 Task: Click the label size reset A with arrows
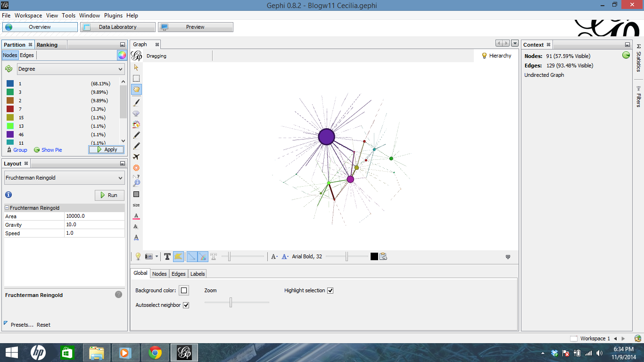[x=136, y=238]
